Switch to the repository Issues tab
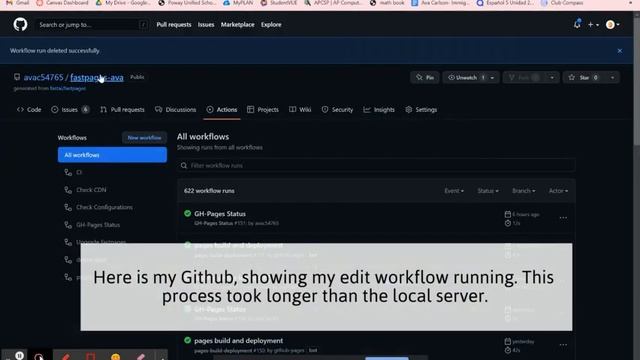Image resolution: width=640 pixels, height=360 pixels. (x=70, y=109)
